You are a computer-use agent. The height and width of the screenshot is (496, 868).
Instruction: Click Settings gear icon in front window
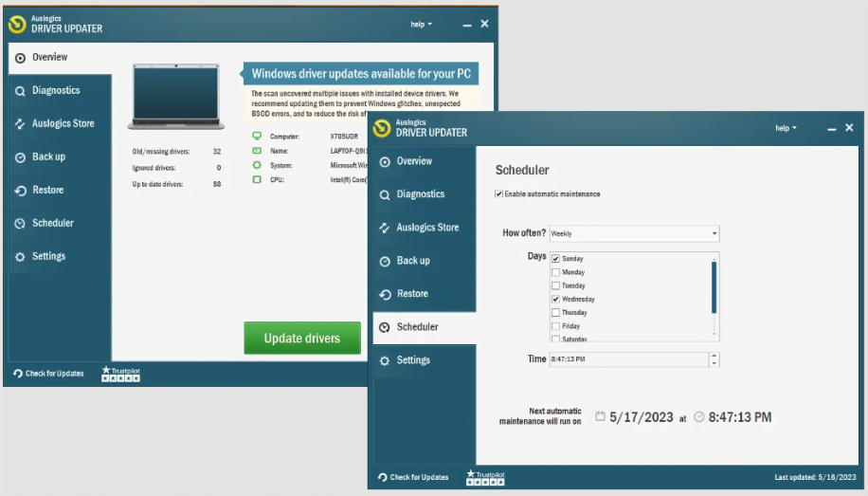coord(385,360)
